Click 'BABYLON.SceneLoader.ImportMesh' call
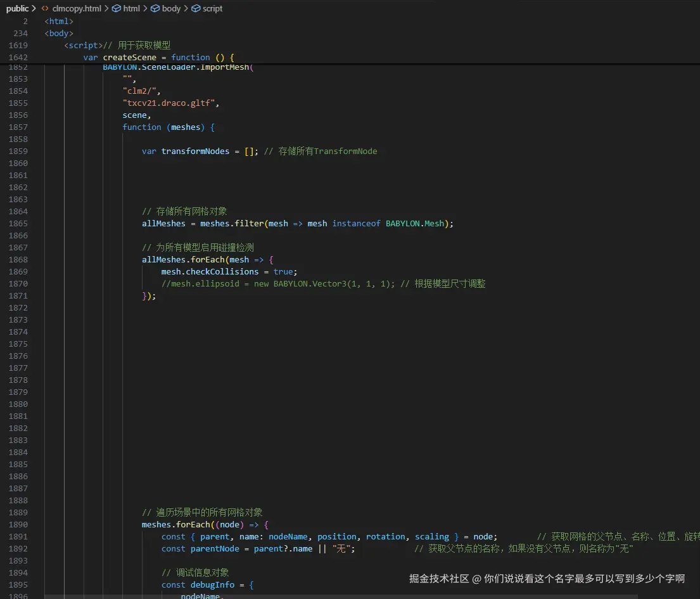This screenshot has height=599, width=700. pos(177,67)
